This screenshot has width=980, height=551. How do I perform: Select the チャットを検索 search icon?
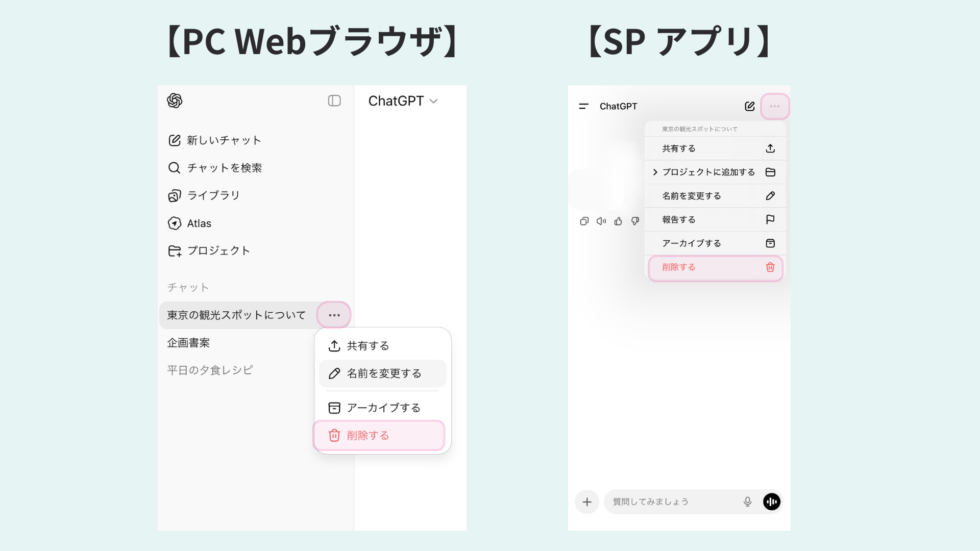pyautogui.click(x=174, y=167)
